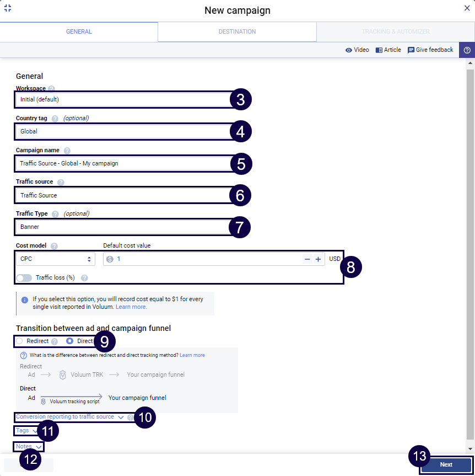Click Learn more link in cost info box

[x=131, y=307]
